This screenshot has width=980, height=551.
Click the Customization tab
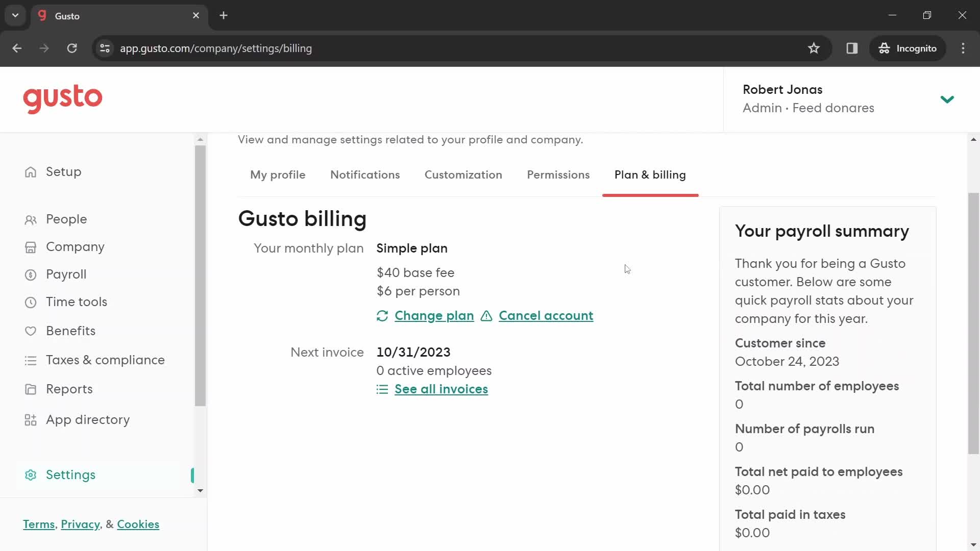(463, 174)
